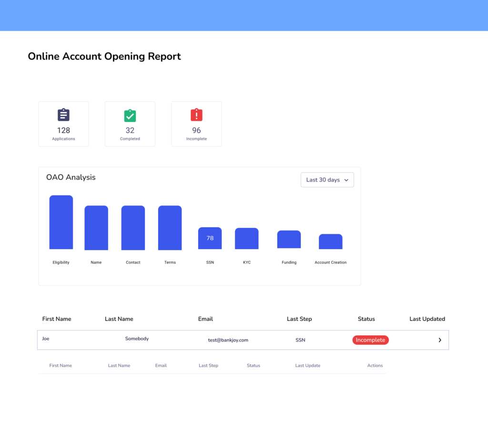Click the Terms bar in chart
This screenshot has height=448, width=488.
tap(170, 227)
